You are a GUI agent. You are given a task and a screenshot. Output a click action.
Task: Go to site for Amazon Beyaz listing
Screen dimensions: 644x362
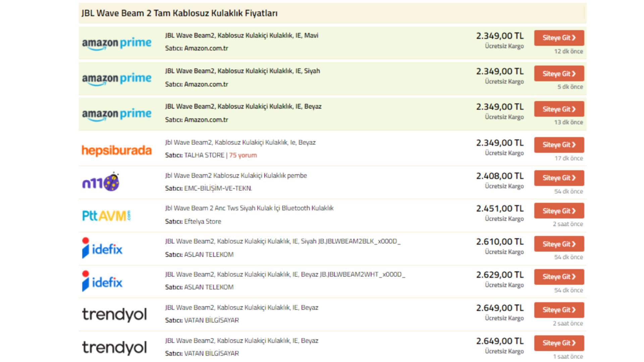coord(559,109)
